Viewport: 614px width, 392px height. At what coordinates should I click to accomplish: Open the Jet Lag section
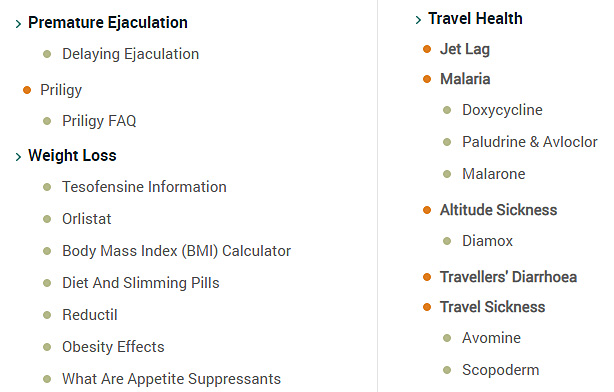[464, 49]
